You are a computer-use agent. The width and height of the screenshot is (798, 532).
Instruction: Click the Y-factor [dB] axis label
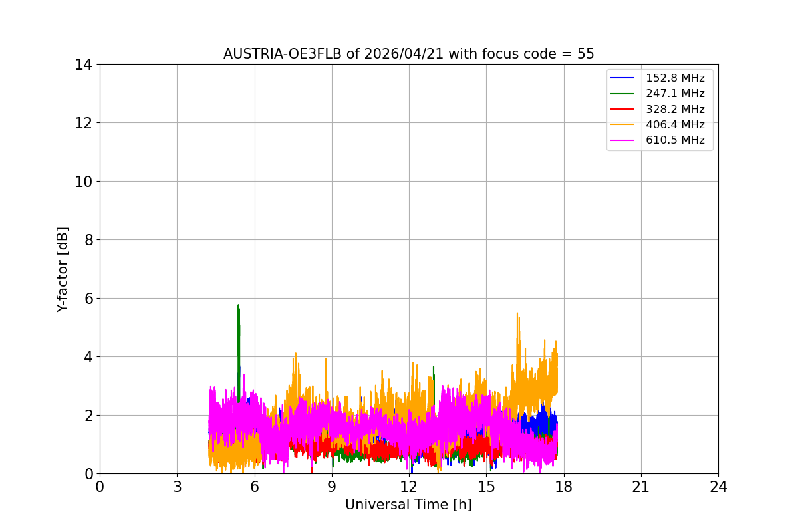pyautogui.click(x=63, y=269)
